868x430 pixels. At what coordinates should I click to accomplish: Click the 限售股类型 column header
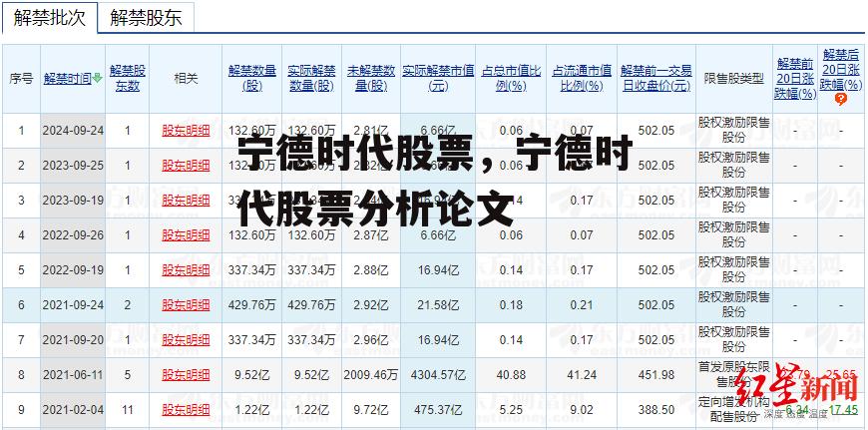(x=733, y=79)
